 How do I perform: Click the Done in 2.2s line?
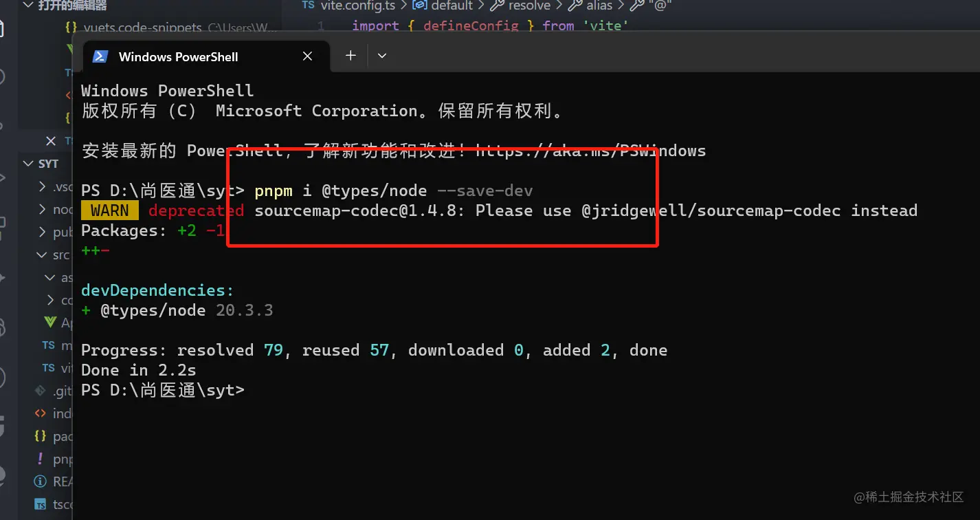pyautogui.click(x=138, y=370)
